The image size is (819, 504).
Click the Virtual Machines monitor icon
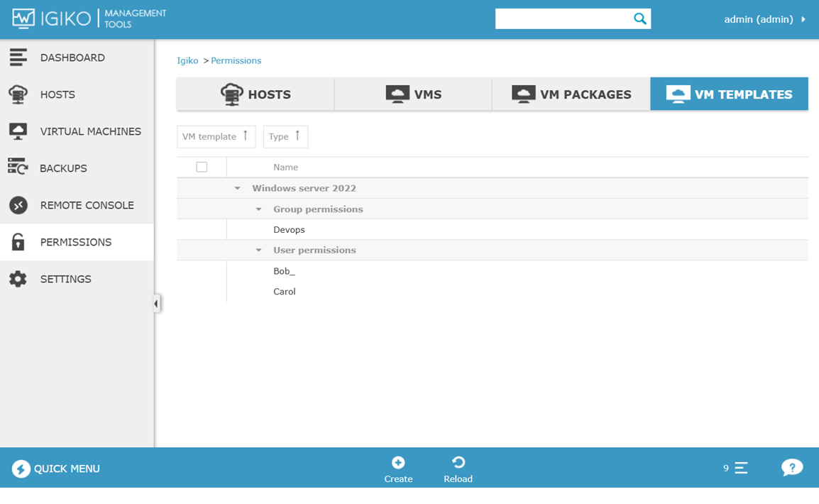[18, 131]
